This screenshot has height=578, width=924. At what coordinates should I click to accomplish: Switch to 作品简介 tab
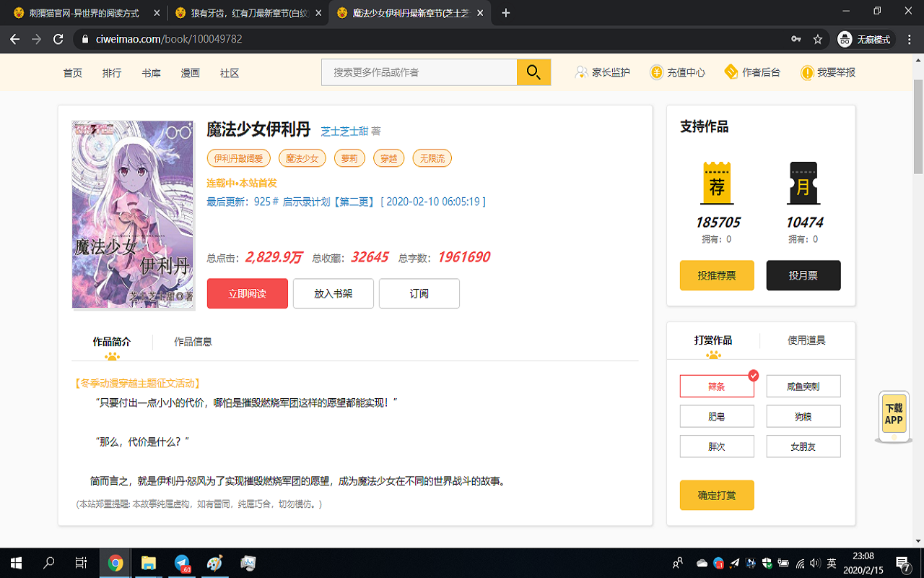coord(112,342)
